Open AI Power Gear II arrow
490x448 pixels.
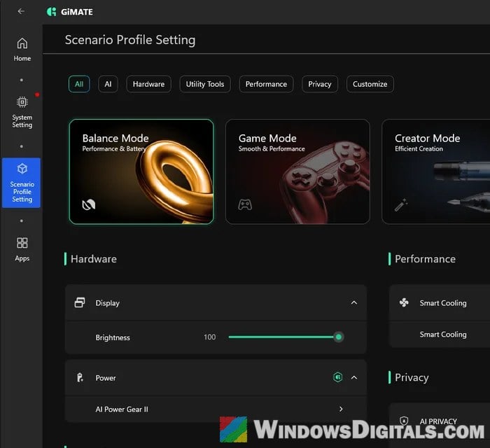tap(341, 409)
